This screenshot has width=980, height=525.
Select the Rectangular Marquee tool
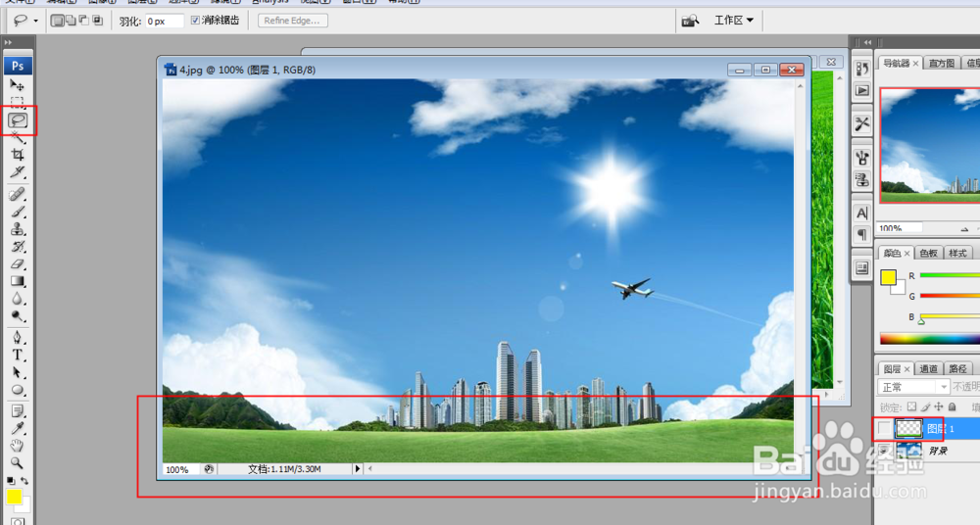coord(17,101)
